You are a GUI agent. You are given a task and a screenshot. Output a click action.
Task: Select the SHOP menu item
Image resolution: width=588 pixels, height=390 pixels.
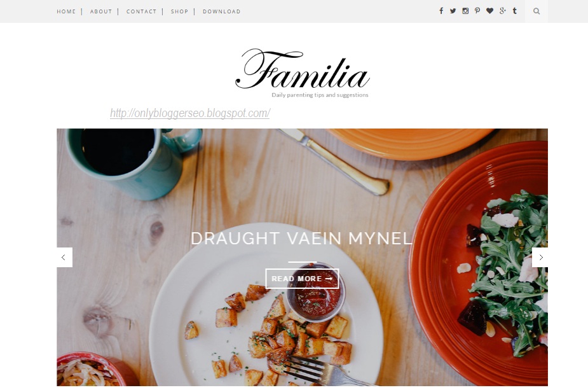180,11
